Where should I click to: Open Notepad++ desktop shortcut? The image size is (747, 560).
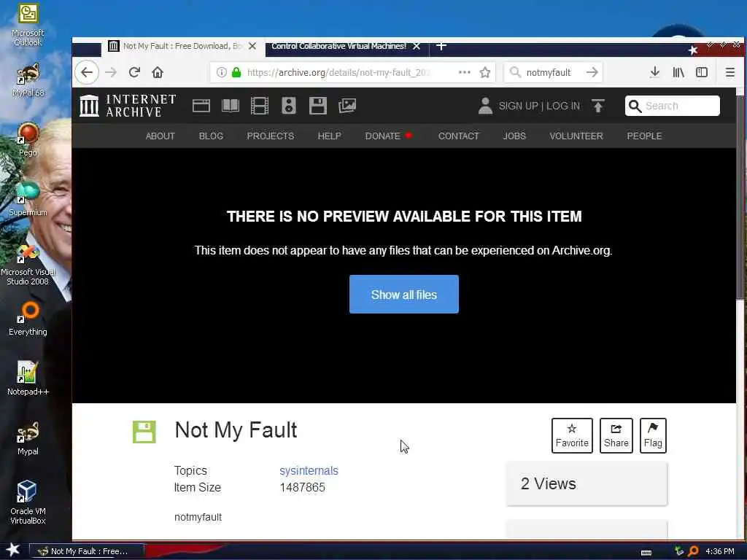pyautogui.click(x=28, y=378)
